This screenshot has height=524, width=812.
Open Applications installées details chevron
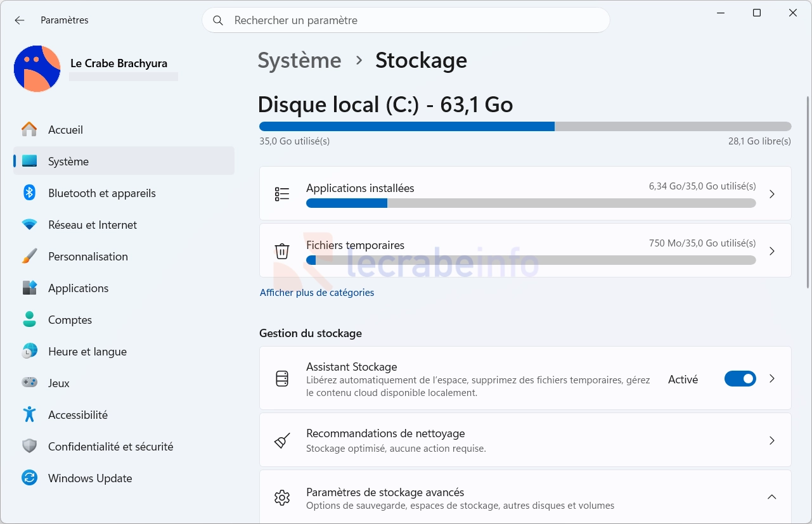click(x=771, y=194)
